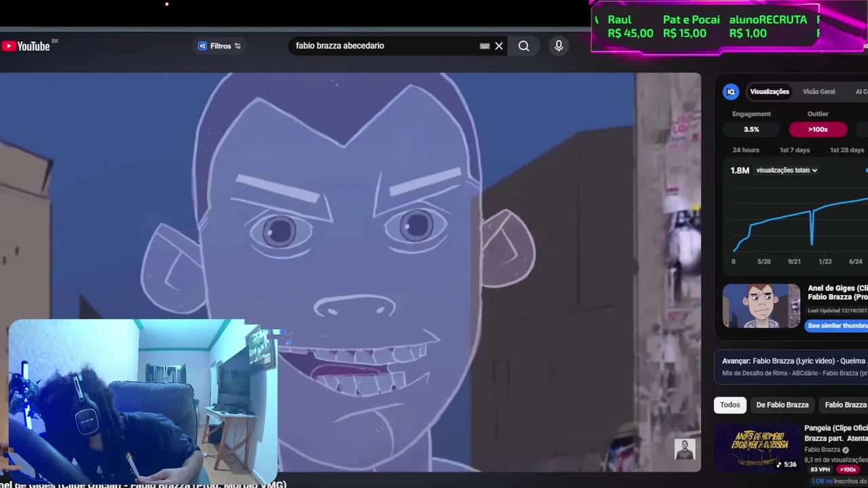Open the Anel de Giges thumbnail in vidIQ panel

(761, 306)
